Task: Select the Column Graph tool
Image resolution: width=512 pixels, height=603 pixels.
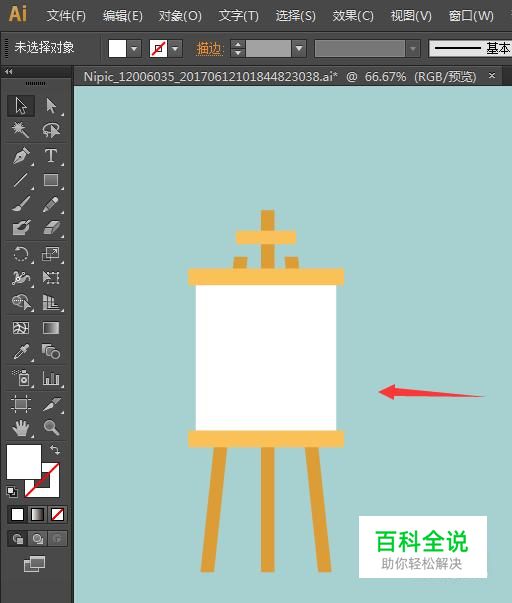Action: 51,378
